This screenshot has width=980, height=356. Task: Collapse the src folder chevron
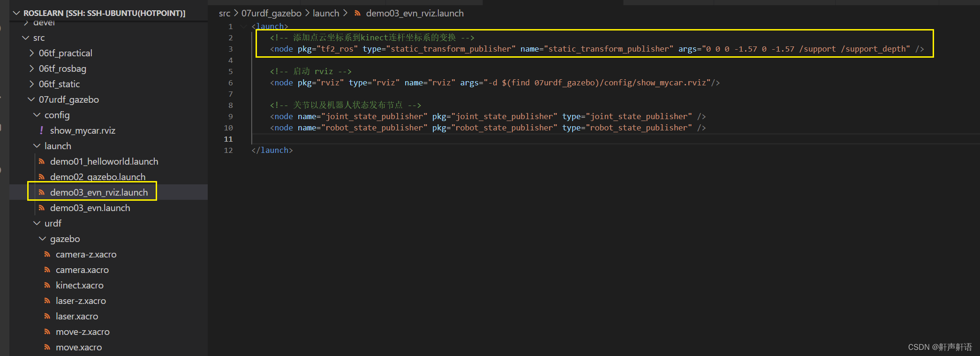[26, 38]
